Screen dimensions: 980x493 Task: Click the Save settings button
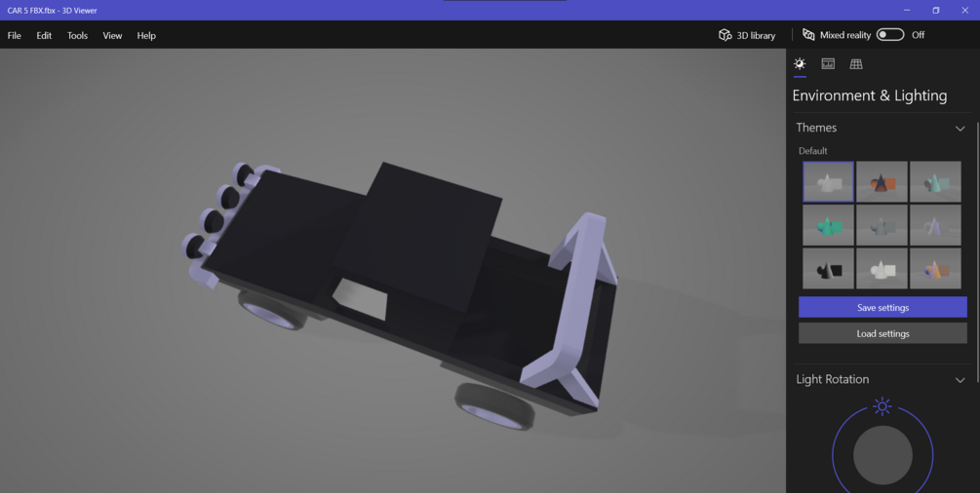(882, 308)
